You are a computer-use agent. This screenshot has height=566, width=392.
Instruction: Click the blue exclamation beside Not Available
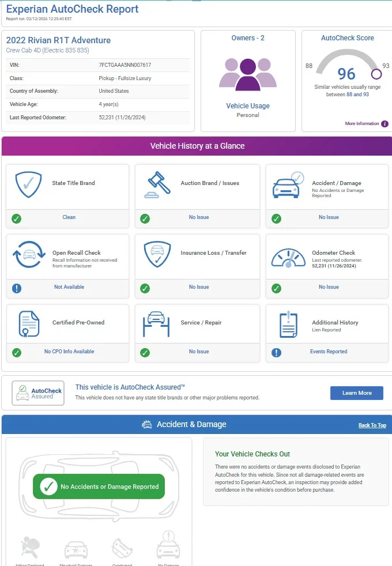[x=17, y=288]
